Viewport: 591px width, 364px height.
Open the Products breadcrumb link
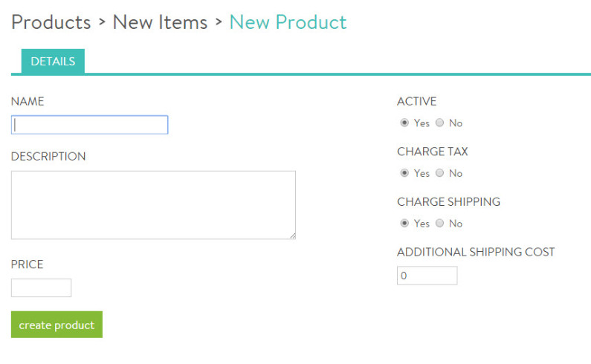(x=51, y=22)
